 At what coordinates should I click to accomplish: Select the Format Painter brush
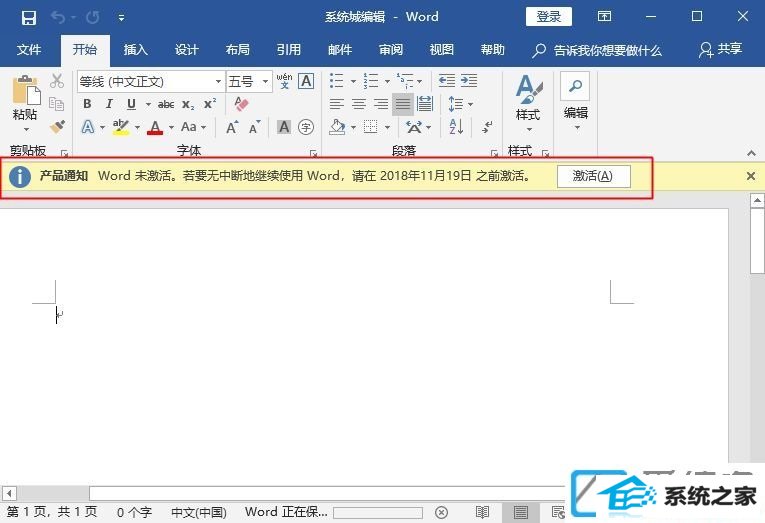point(57,127)
